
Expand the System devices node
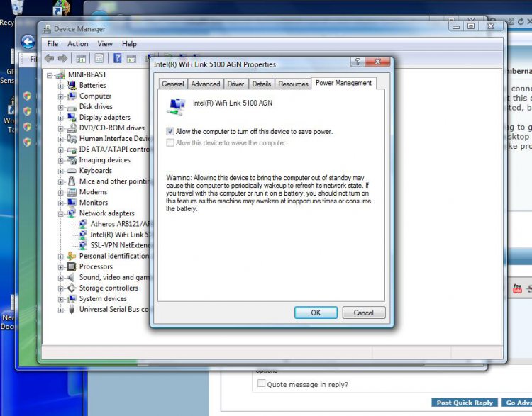61,299
